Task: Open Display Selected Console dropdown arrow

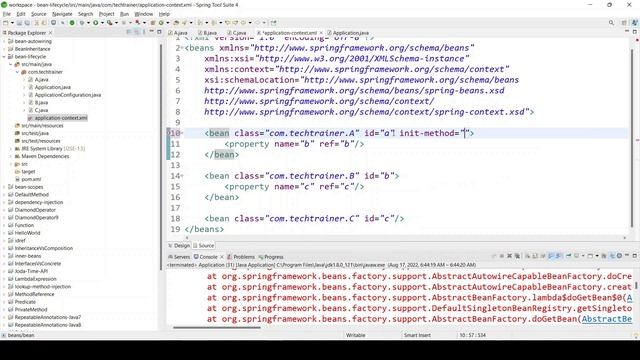Action: tap(583, 256)
